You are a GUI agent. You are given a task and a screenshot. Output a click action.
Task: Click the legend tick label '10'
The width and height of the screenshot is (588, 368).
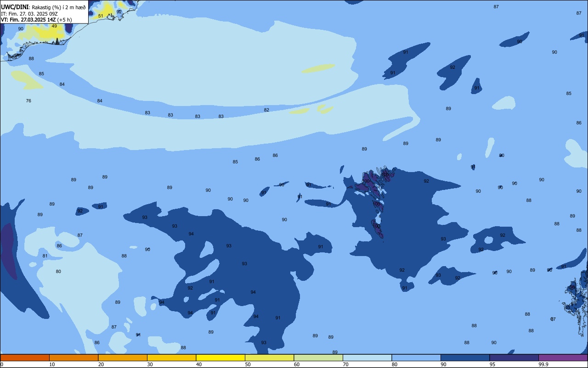point(52,364)
